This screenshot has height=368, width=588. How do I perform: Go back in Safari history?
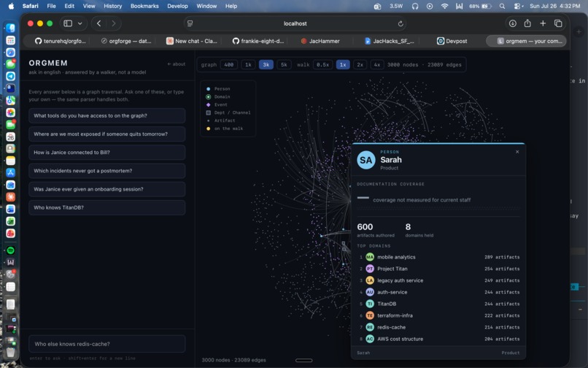coord(98,23)
